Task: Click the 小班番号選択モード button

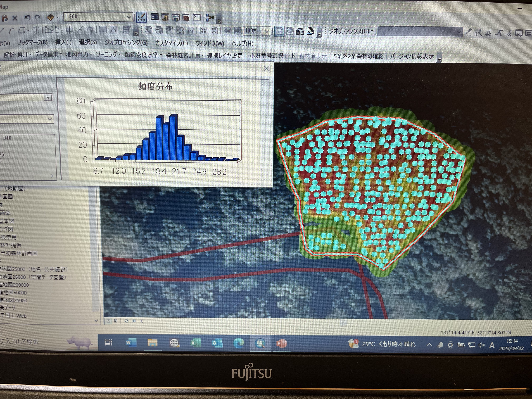Action: click(272, 56)
